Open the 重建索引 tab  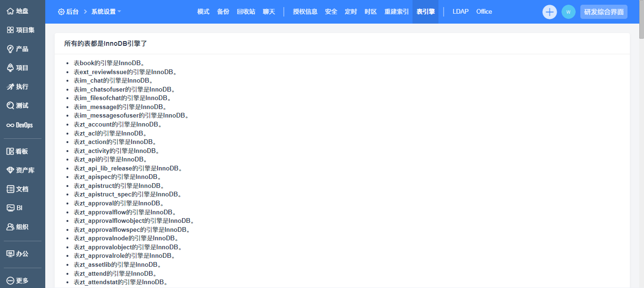[x=396, y=12]
